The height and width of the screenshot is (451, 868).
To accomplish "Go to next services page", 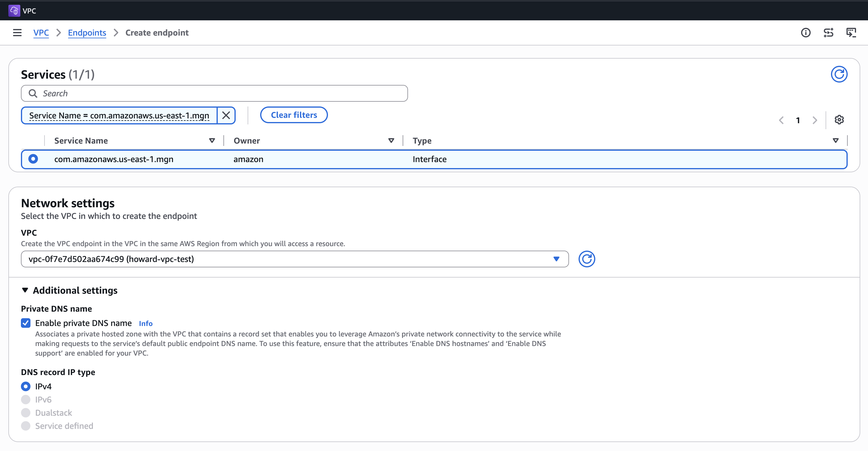I will [x=815, y=120].
